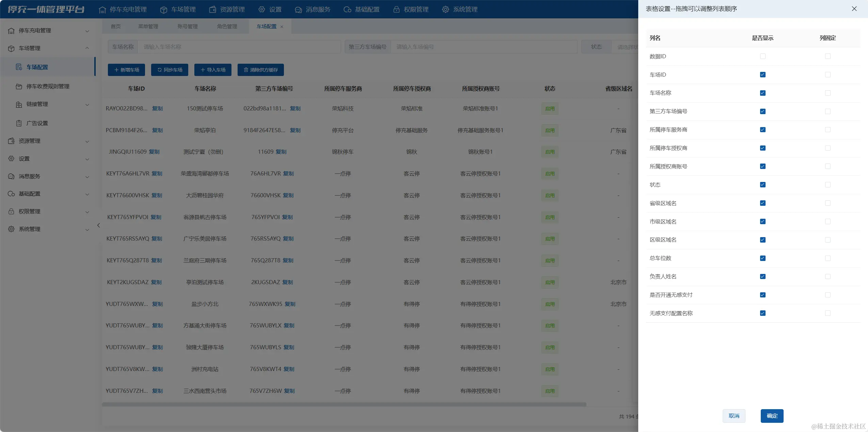Click the 停车收费规则管理 folder icon
Screen dimensions: 868x432
tap(19, 86)
